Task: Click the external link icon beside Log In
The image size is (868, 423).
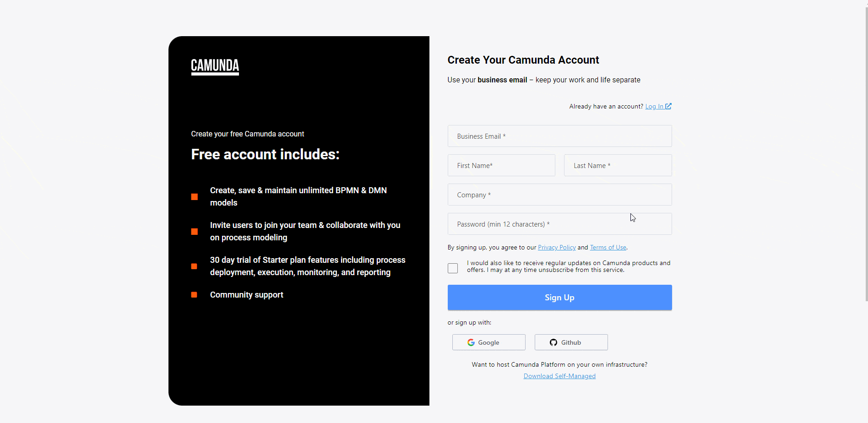Action: [668, 106]
